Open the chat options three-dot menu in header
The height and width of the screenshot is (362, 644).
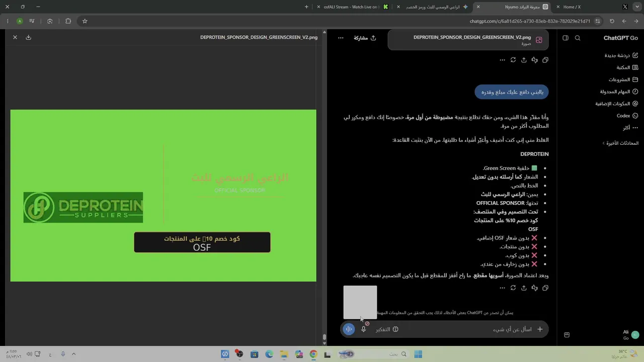click(341, 38)
